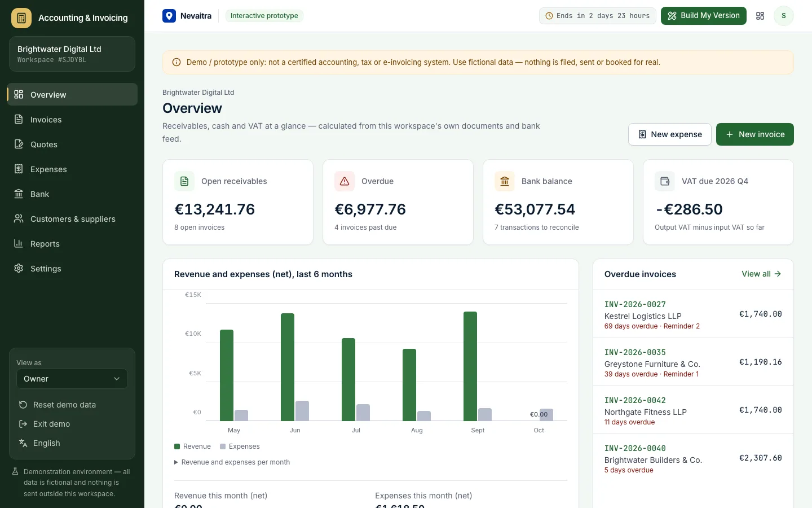Click the Open receivables document icon

(184, 181)
